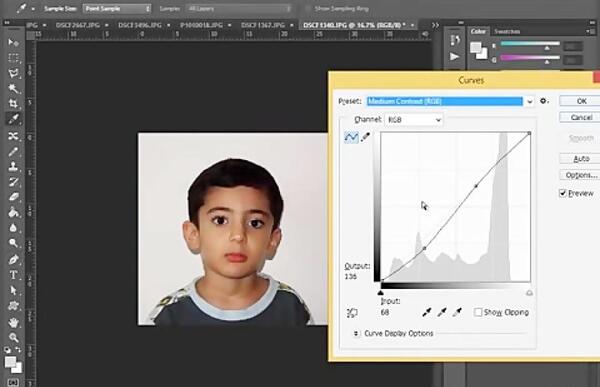Switch to the DSCF1367.JPG document tab
The width and height of the screenshot is (600, 387).
pos(263,25)
